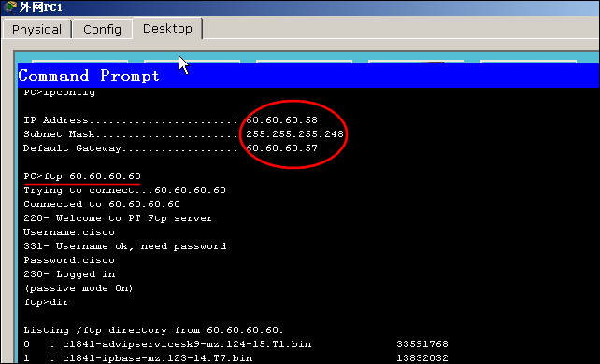Select the Desktop tab

[x=167, y=28]
